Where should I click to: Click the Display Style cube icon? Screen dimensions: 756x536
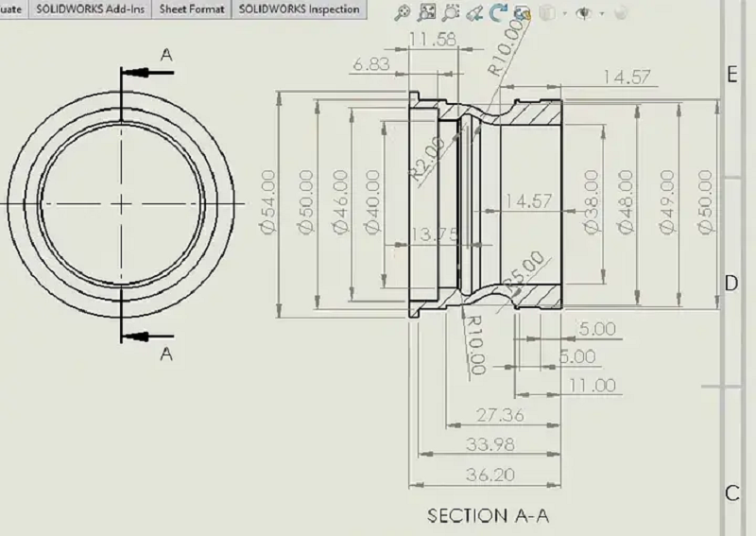tap(548, 13)
